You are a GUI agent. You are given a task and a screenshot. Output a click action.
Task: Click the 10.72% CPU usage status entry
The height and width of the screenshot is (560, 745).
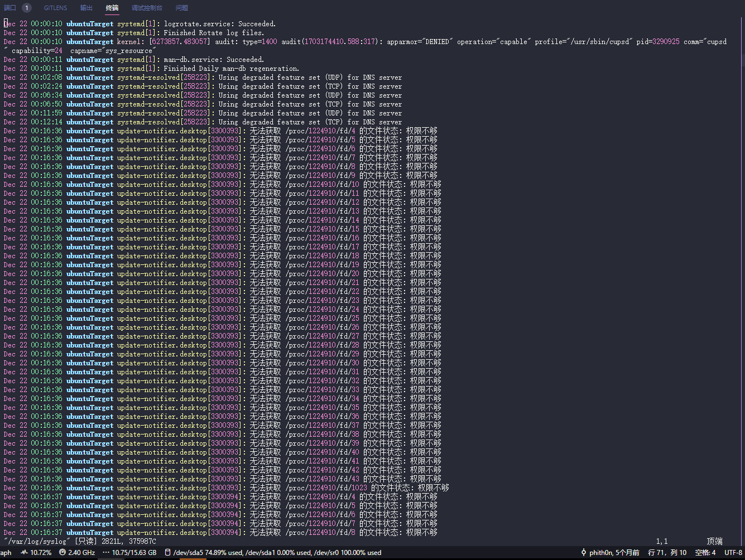click(41, 553)
